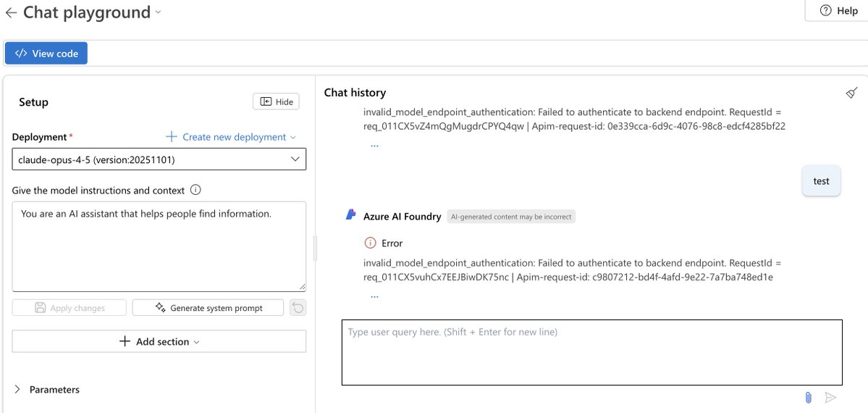Click the Chat history heading

[355, 93]
